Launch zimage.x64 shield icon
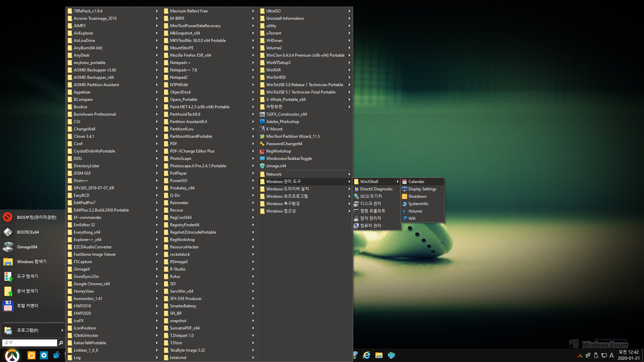This screenshot has width=644, height=362. (262, 166)
